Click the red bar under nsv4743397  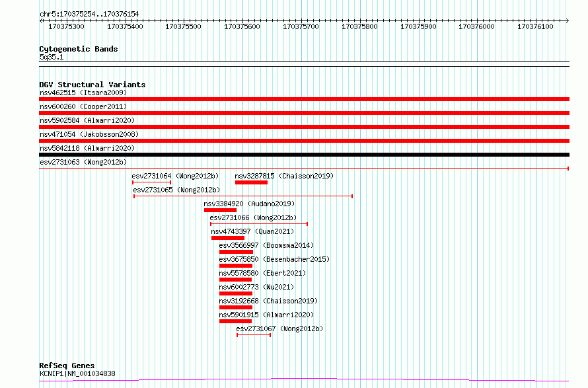click(x=228, y=238)
